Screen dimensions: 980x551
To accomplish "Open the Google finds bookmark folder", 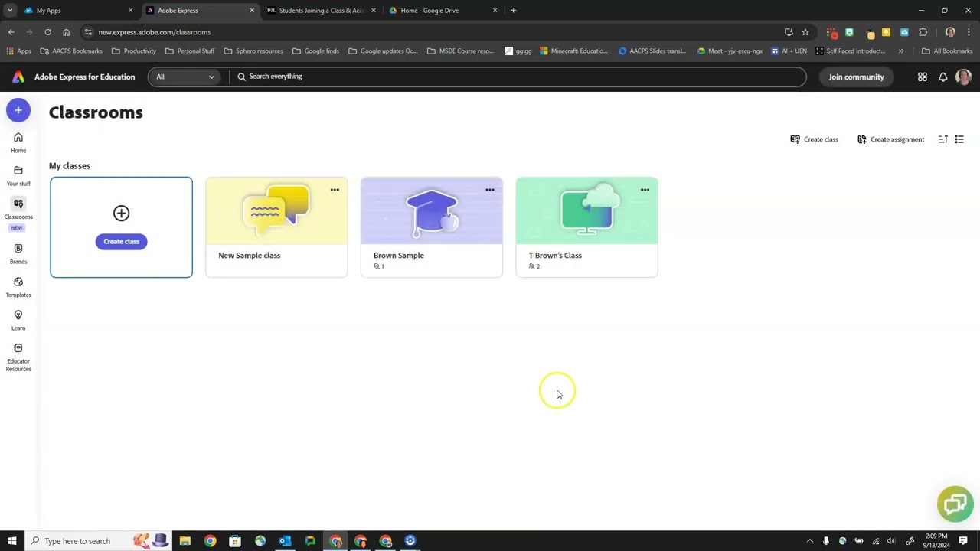I will pos(315,51).
